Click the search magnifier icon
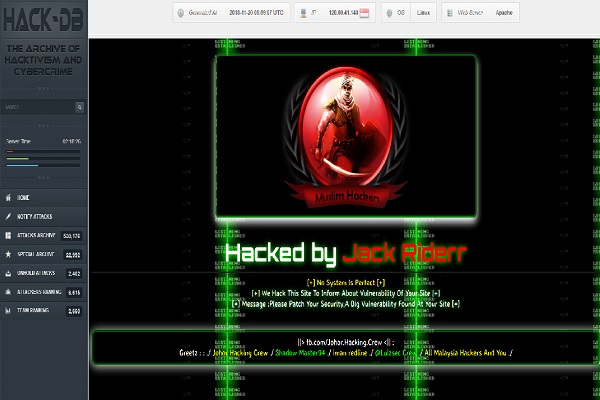 pos(80,107)
